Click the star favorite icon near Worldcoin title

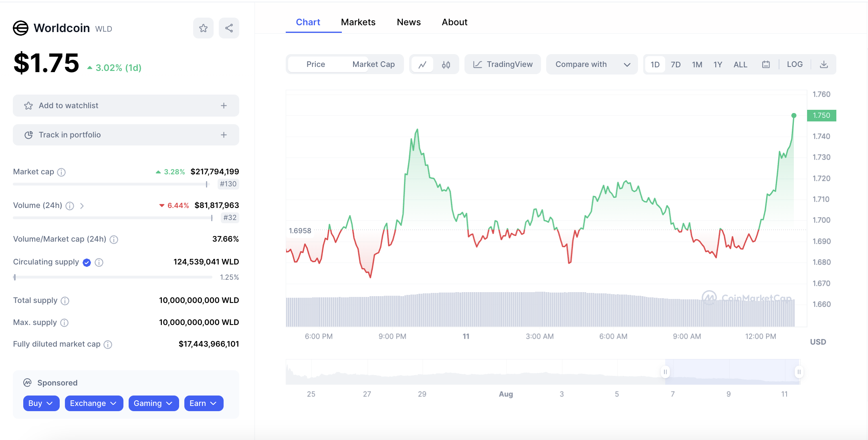pyautogui.click(x=203, y=28)
